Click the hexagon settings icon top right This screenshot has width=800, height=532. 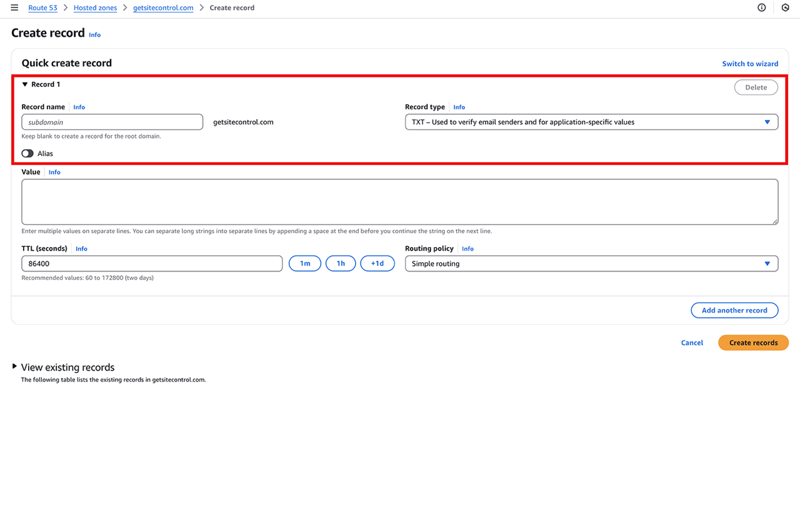[786, 8]
